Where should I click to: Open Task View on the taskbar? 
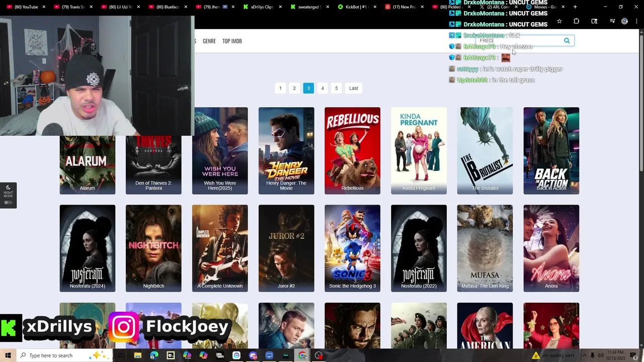pyautogui.click(x=121, y=355)
